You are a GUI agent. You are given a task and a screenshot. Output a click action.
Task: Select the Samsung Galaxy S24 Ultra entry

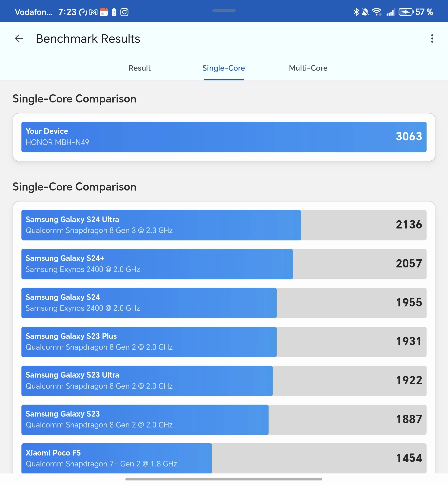224,225
